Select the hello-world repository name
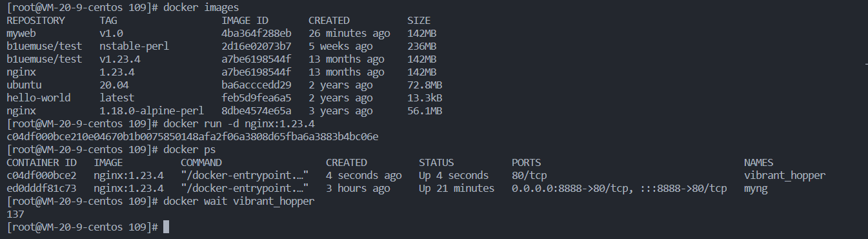The image size is (868, 239). tap(39, 98)
